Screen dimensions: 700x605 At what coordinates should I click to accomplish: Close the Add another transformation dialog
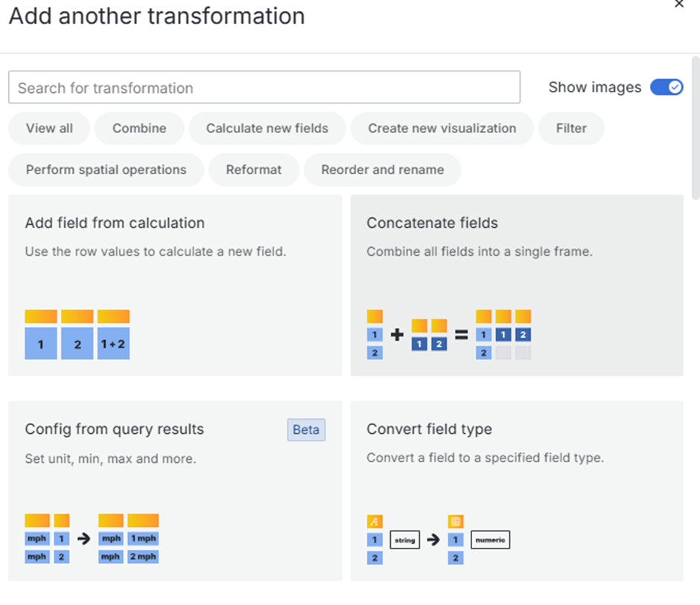click(x=678, y=4)
